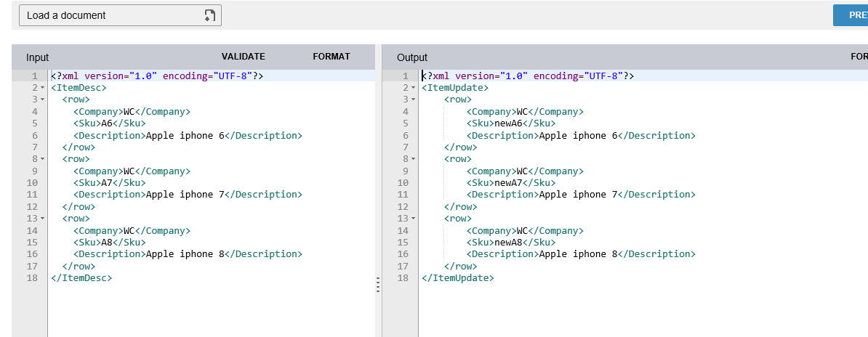
Task: Collapse ItemDesc fold arrow on input line 2
Action: pyautogui.click(x=42, y=88)
